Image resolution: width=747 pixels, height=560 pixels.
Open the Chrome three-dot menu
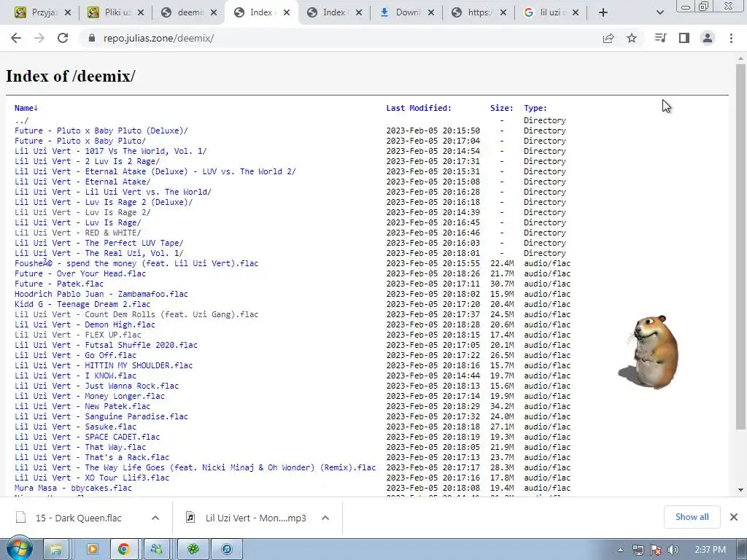click(731, 38)
